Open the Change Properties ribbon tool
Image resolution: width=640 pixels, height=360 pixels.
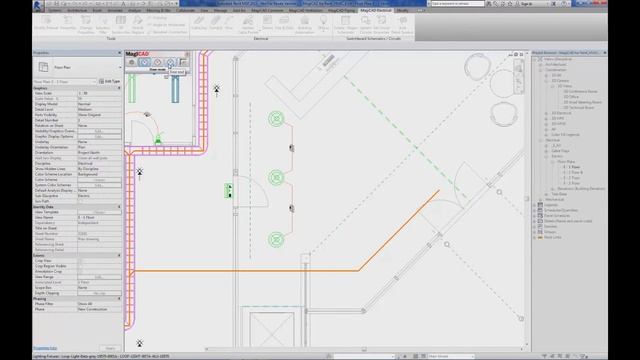(86, 25)
